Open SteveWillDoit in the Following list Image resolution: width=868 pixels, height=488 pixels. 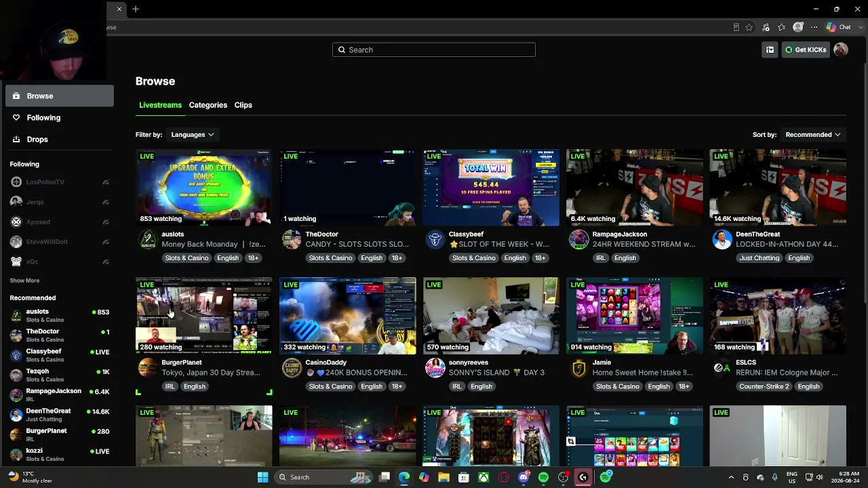click(60, 241)
